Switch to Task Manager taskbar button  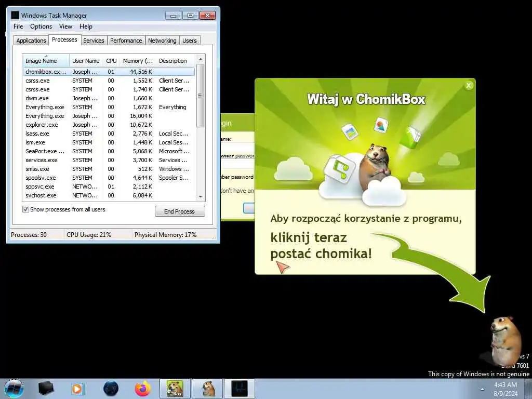[240, 389]
